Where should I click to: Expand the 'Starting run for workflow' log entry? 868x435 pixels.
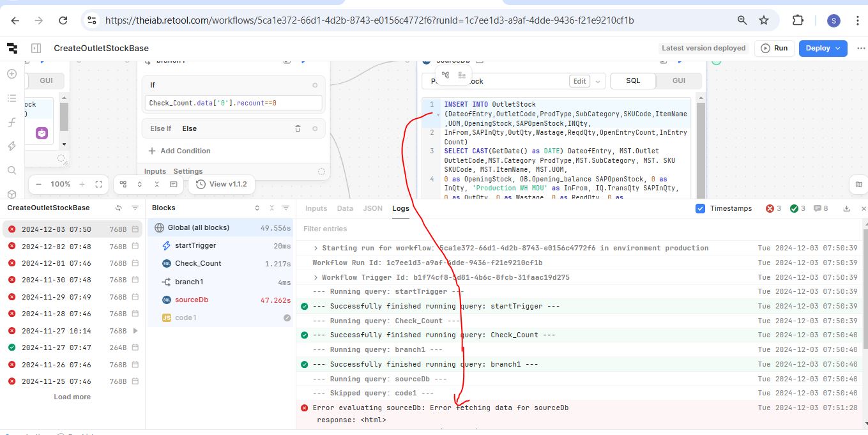pyautogui.click(x=316, y=248)
